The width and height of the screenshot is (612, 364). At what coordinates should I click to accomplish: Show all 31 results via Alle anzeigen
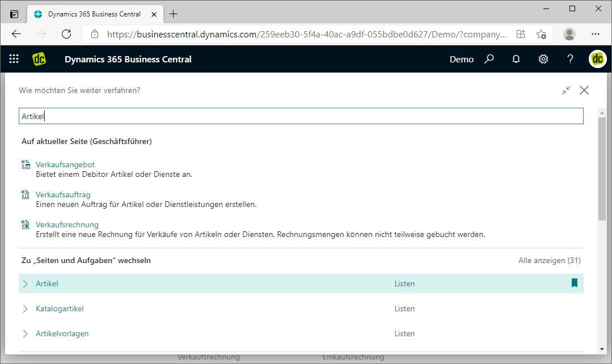pyautogui.click(x=549, y=260)
